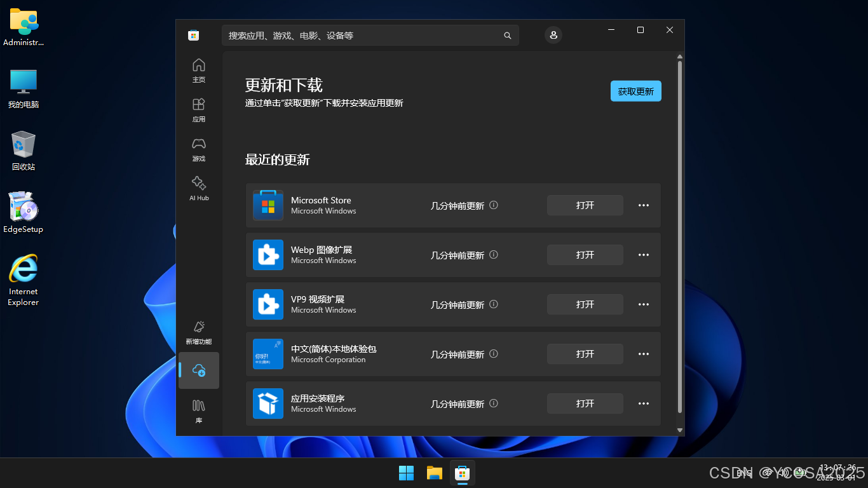The height and width of the screenshot is (488, 868).
Task: Click the 应用安装程序 name text
Action: pyautogui.click(x=318, y=398)
